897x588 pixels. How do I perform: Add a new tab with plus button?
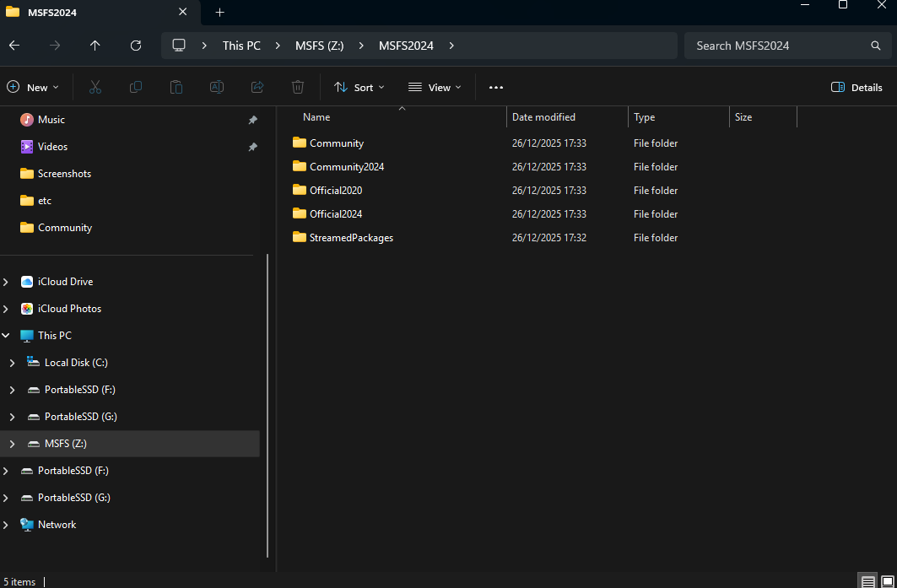point(219,12)
